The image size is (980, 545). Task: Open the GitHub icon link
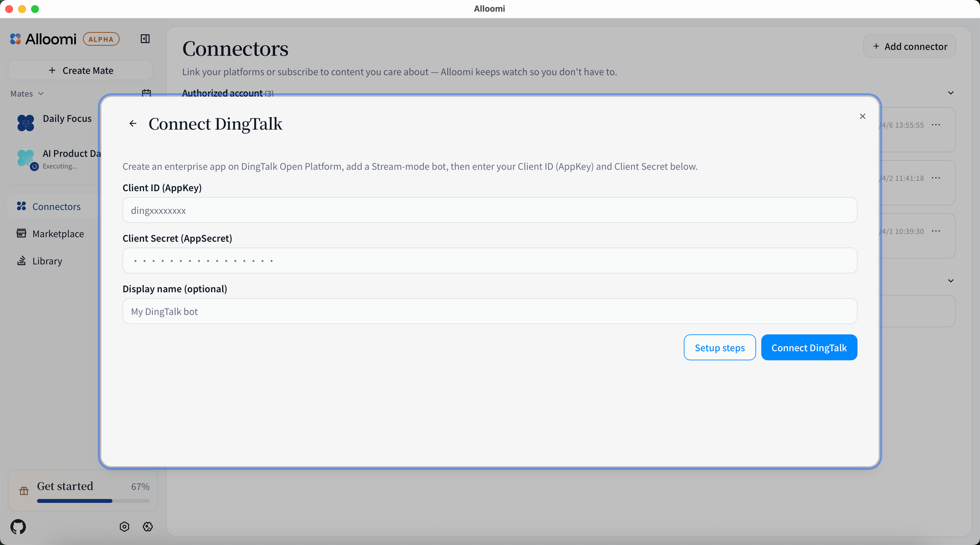(x=18, y=527)
